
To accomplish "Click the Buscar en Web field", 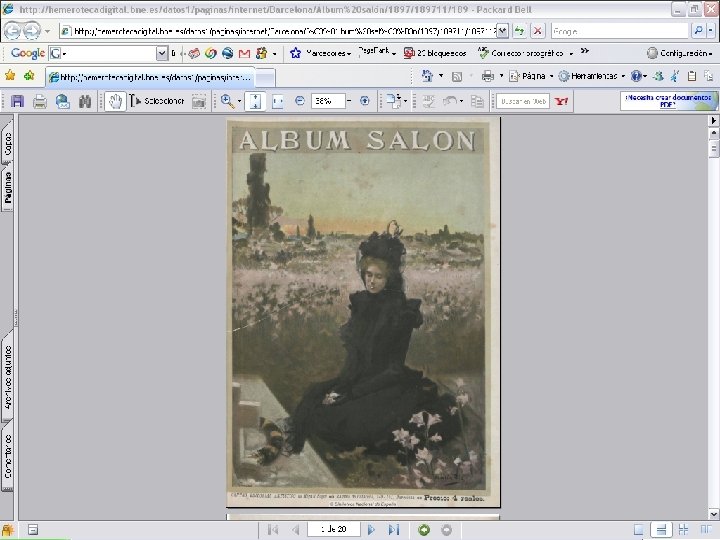I will [x=523, y=101].
